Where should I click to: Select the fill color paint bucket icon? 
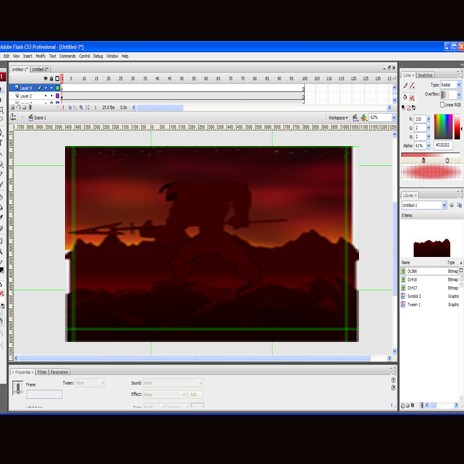tap(405, 97)
